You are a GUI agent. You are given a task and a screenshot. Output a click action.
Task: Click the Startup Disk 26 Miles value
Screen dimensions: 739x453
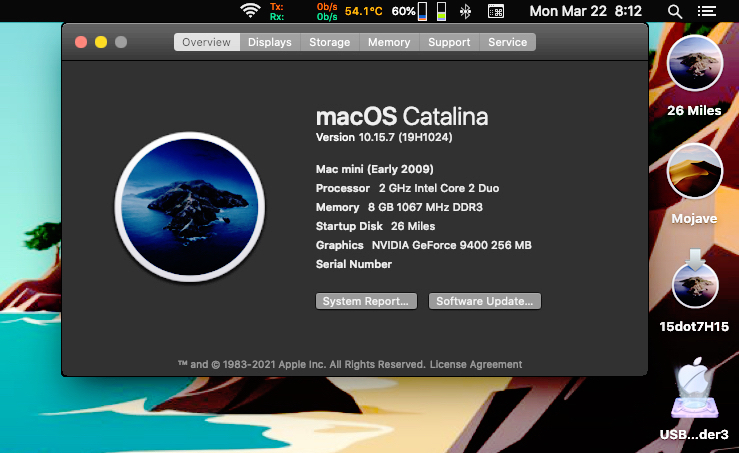pos(413,226)
